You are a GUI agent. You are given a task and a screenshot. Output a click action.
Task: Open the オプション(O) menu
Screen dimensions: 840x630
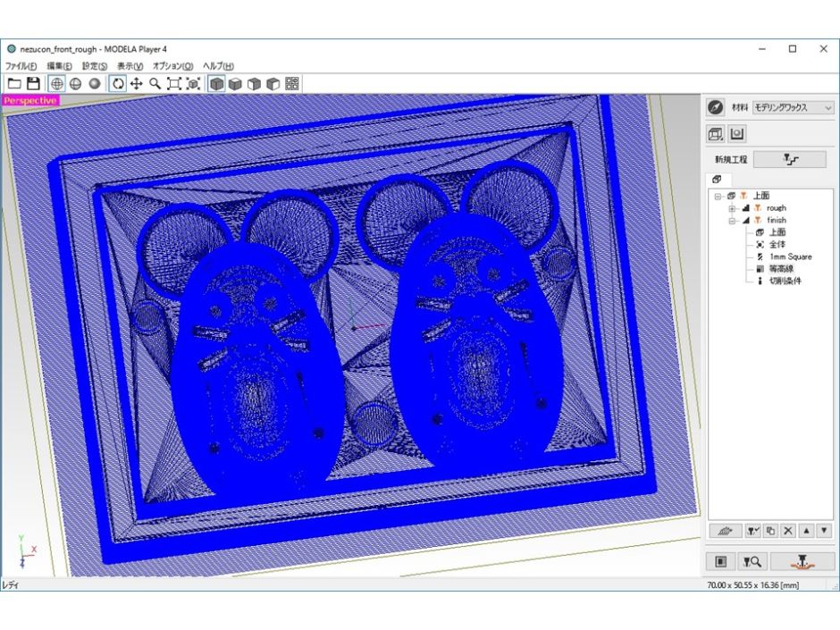[x=172, y=66]
